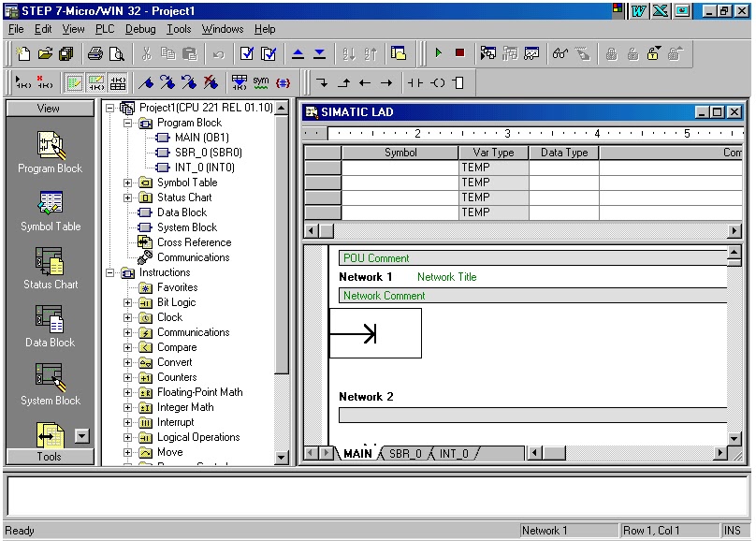Screen dimensions: 756x541
Task: Open the Options toolbar icon
Action: point(399,53)
